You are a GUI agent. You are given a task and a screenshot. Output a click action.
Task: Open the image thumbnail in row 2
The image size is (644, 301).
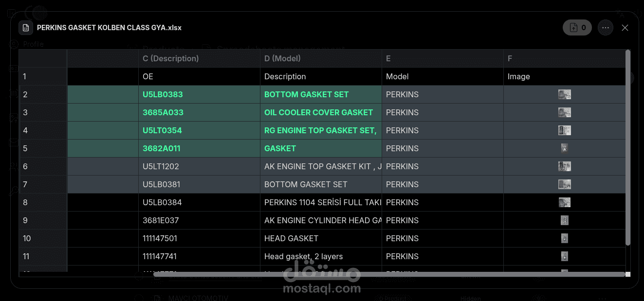[565, 94]
